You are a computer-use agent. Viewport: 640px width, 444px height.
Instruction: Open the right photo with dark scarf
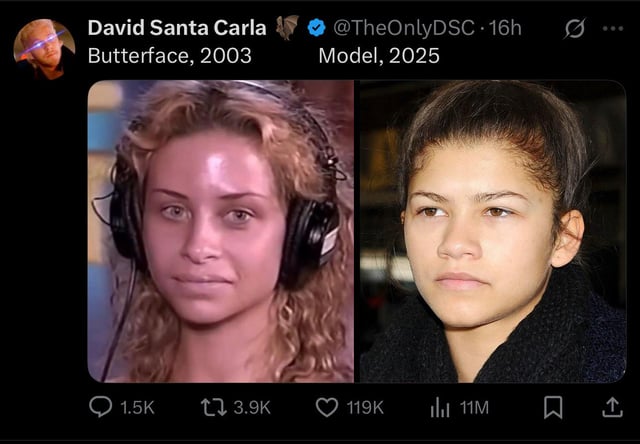(x=493, y=231)
